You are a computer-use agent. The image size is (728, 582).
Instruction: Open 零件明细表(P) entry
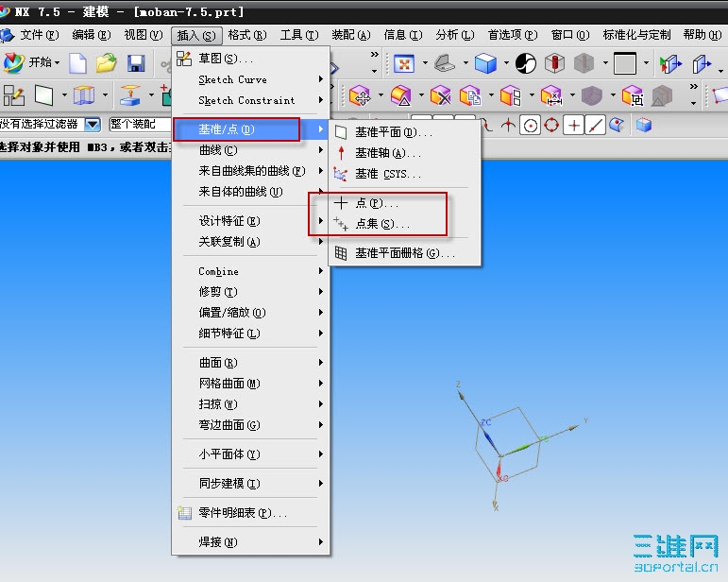(x=251, y=513)
